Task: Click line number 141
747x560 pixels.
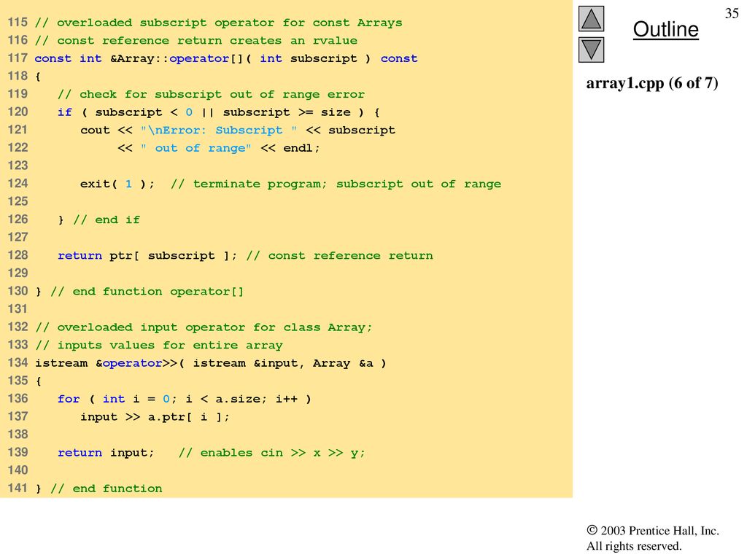Action: (x=18, y=488)
